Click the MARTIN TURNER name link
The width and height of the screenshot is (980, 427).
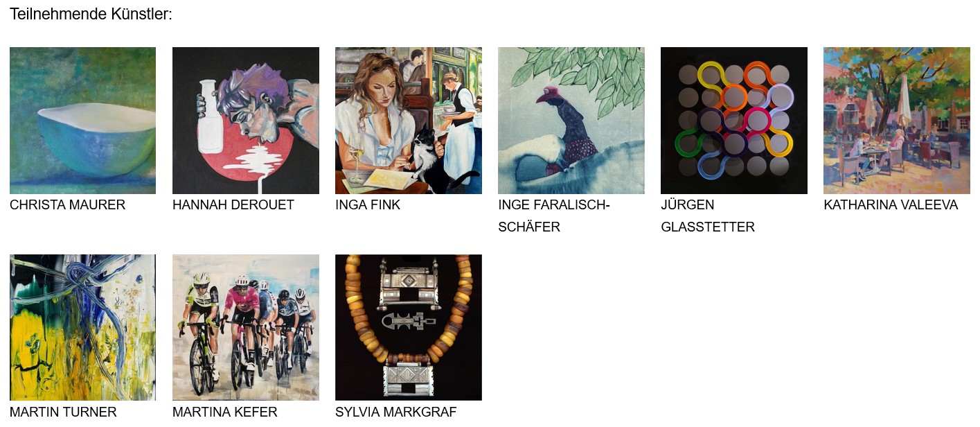(63, 412)
